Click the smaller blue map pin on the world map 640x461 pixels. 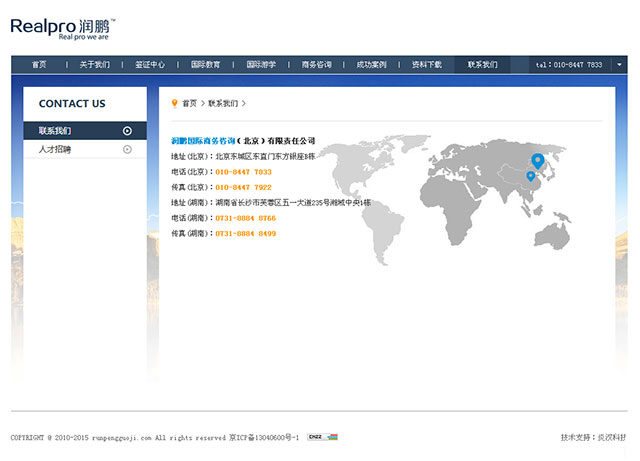click(530, 177)
